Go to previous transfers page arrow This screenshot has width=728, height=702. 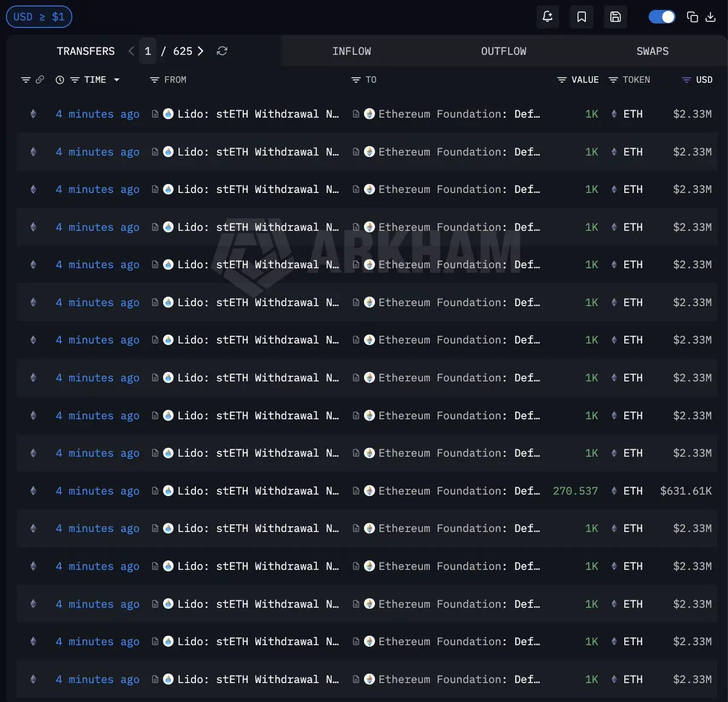coord(131,51)
